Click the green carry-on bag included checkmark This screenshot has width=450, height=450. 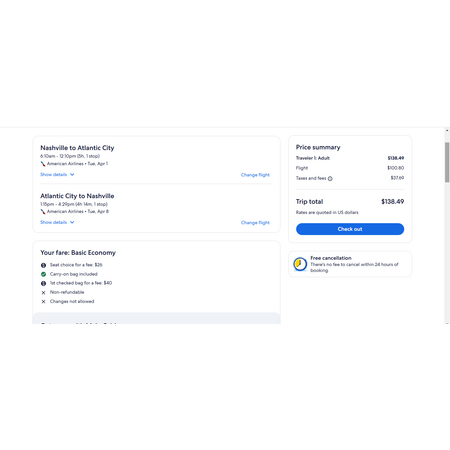point(43,274)
